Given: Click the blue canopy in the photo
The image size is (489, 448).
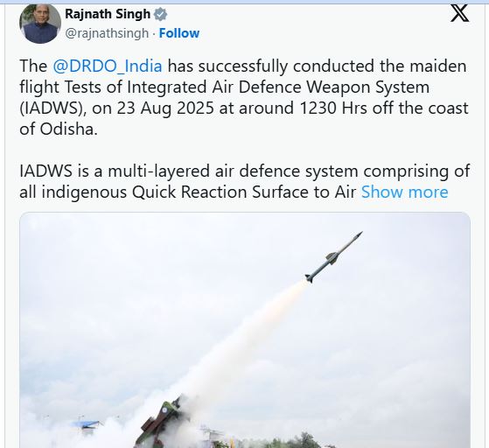Looking at the screenshot, I should click(x=86, y=424).
